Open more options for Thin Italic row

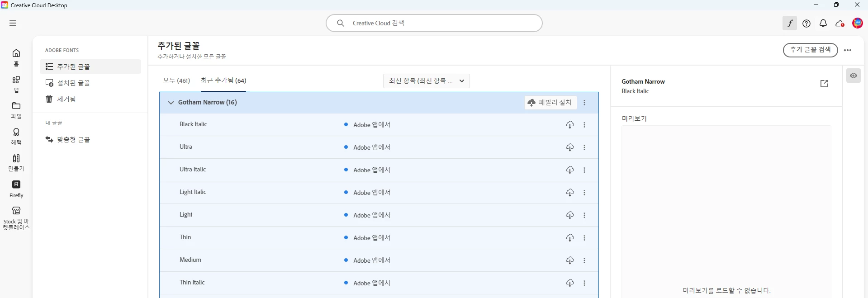pyautogui.click(x=584, y=283)
